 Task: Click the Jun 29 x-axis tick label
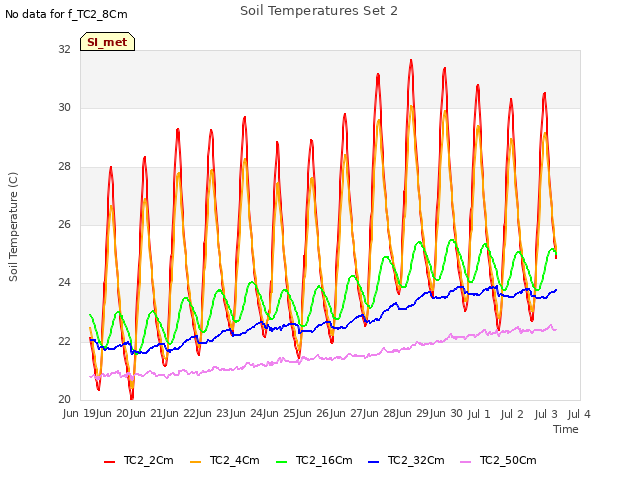click(x=413, y=413)
